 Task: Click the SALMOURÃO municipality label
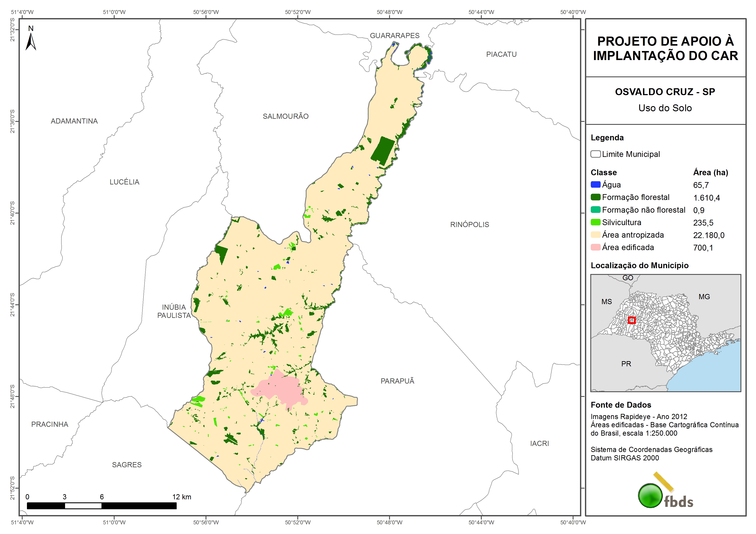point(285,116)
